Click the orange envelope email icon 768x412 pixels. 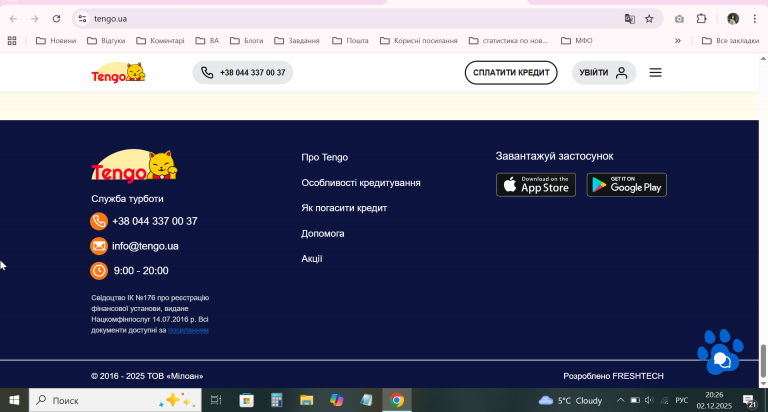(98, 246)
